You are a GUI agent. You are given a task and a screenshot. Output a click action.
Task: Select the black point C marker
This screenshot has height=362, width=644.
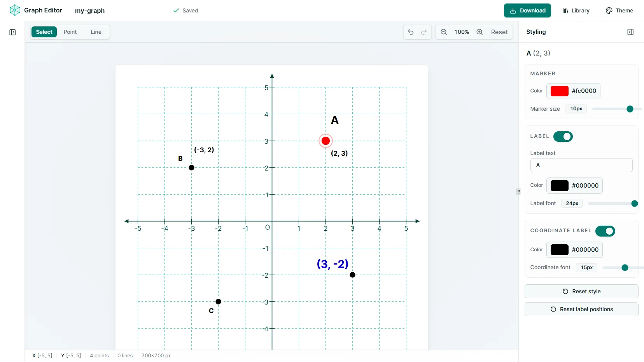coord(218,301)
